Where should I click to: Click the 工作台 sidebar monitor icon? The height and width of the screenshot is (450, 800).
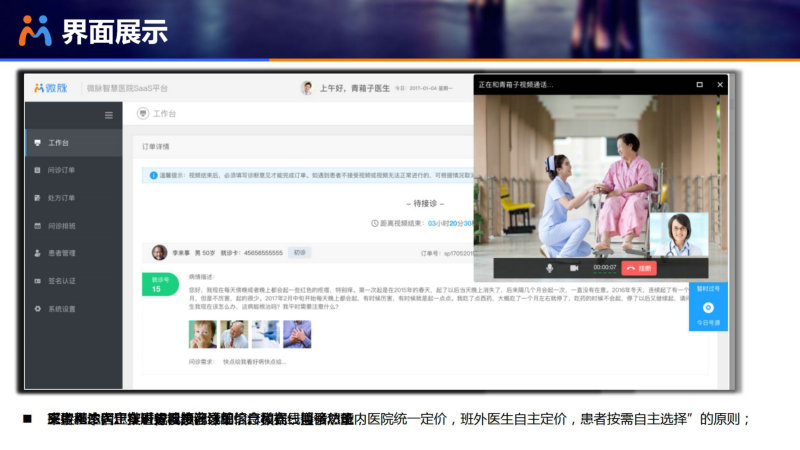click(x=37, y=143)
